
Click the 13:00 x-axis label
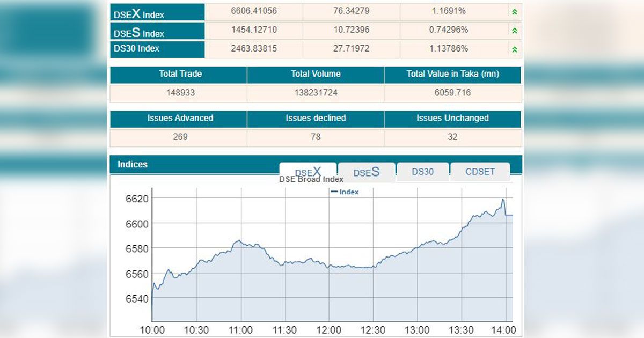[416, 329]
